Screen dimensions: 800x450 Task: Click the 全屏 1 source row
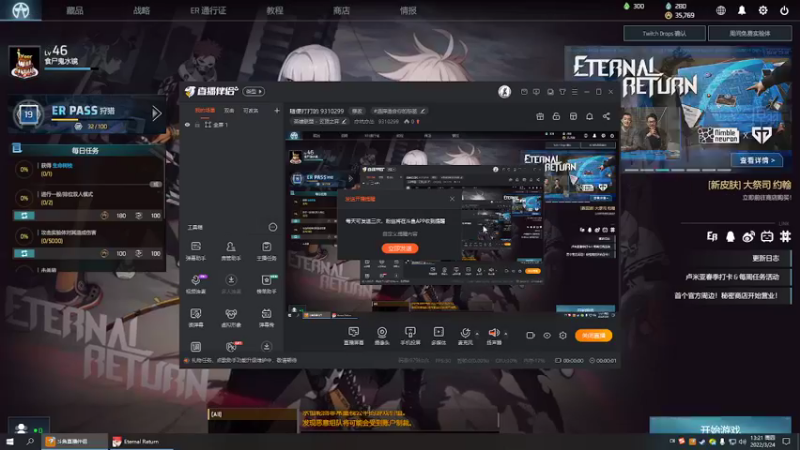(x=232, y=125)
